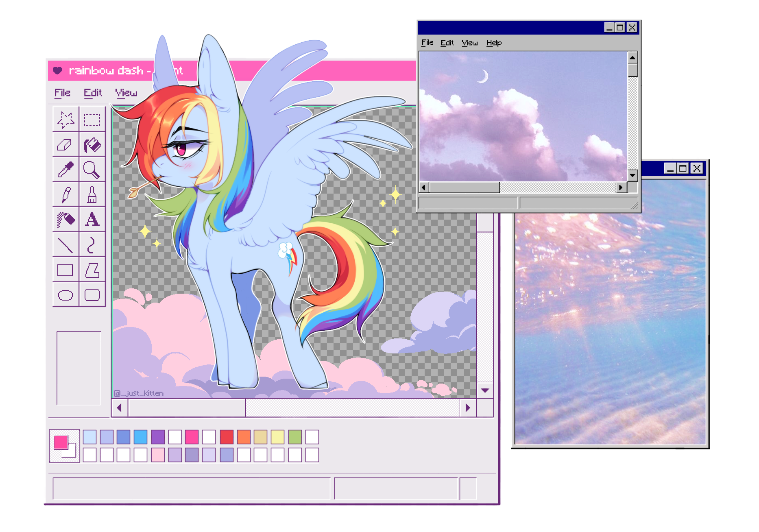Image resolution: width=759 pixels, height=532 pixels.
Task: Click vertical scrollbar thumb in moon sky window
Action: 632,70
